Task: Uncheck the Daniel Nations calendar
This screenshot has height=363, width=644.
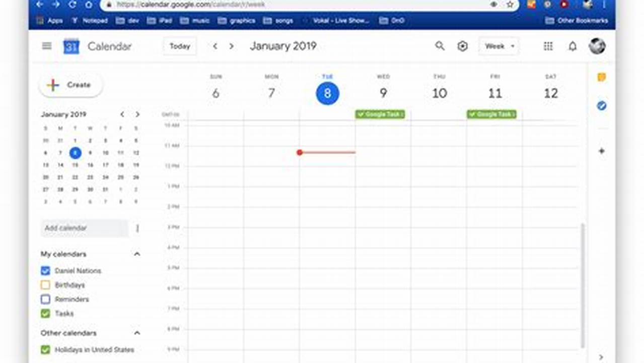Action: pyautogui.click(x=45, y=271)
